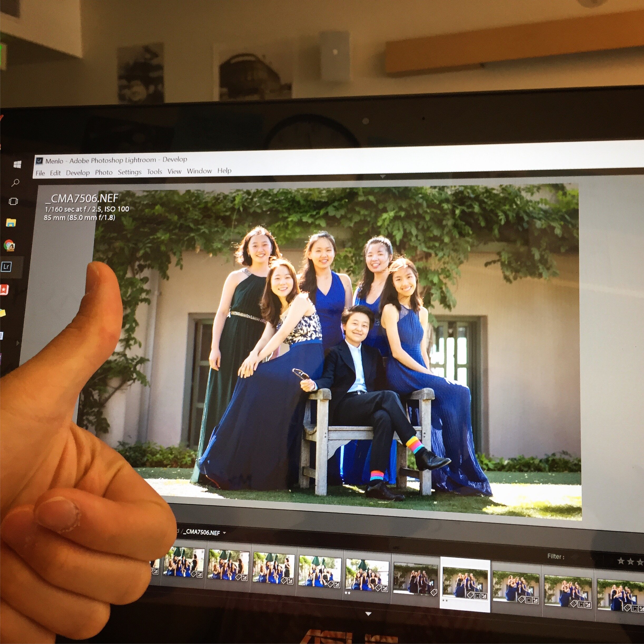Image resolution: width=644 pixels, height=644 pixels.
Task: Select the leftmost complete filmstrip thumbnail
Action: point(184,562)
